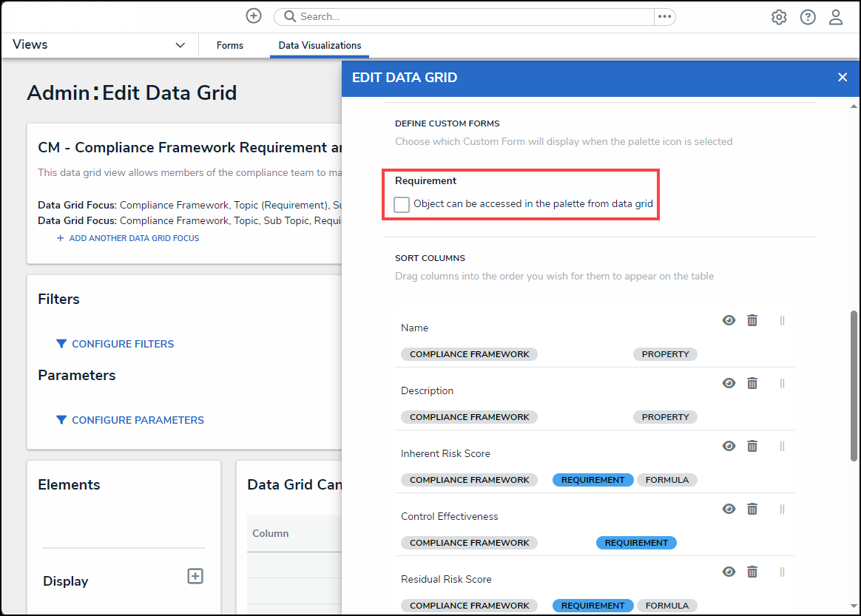
Task: Expand the Views dropdown
Action: click(x=180, y=45)
